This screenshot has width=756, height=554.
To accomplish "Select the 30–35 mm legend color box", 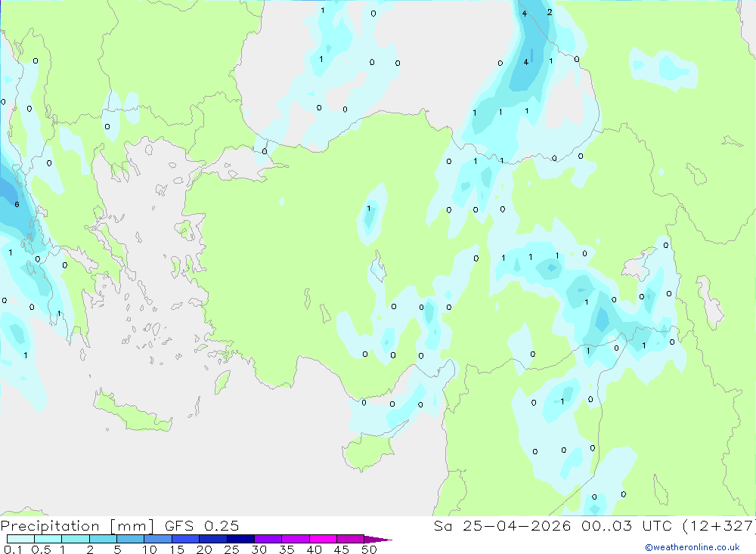I will click(268, 539).
